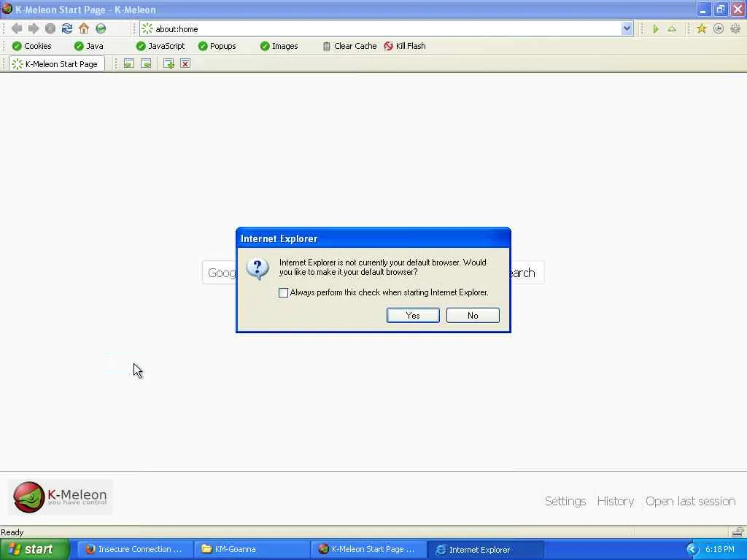Image resolution: width=747 pixels, height=560 pixels.
Task: Toggle Popups privacy setting
Action: click(217, 46)
